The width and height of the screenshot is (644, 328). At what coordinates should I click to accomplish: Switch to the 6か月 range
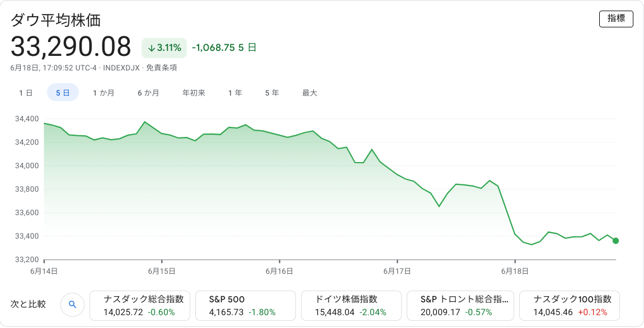click(148, 93)
